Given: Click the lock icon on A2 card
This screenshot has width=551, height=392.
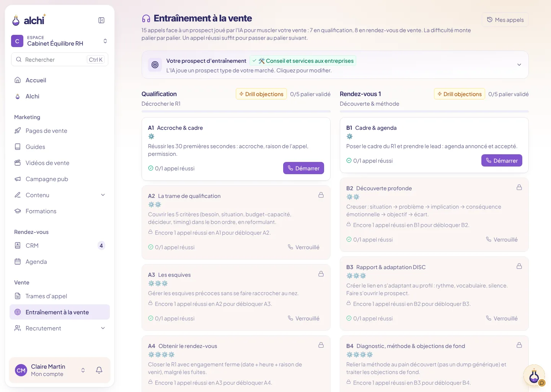Looking at the screenshot, I should coord(321,195).
